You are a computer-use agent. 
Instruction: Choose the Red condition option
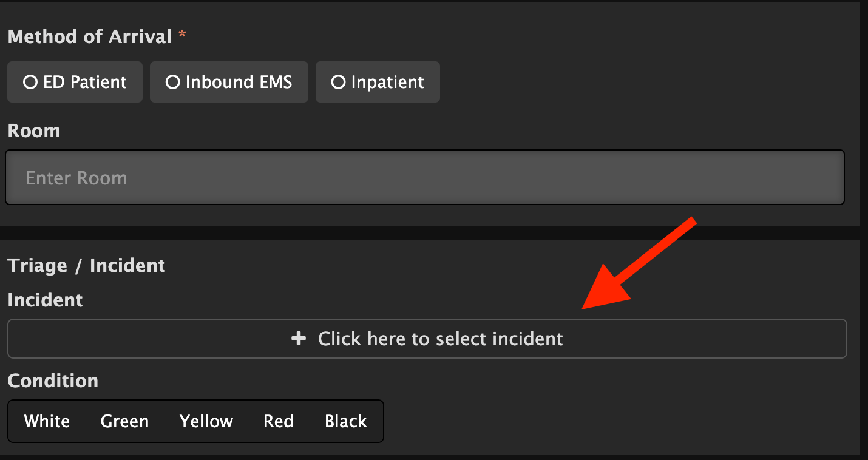point(279,421)
